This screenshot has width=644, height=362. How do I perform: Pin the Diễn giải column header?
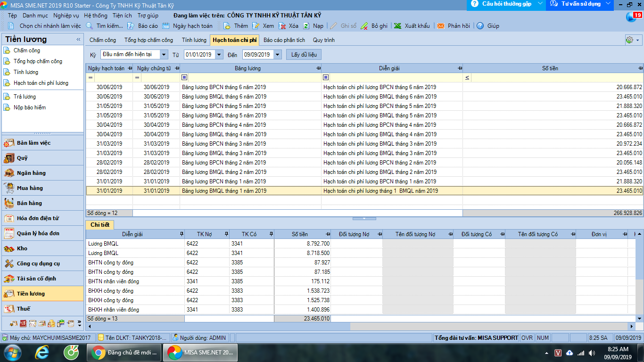click(x=460, y=68)
